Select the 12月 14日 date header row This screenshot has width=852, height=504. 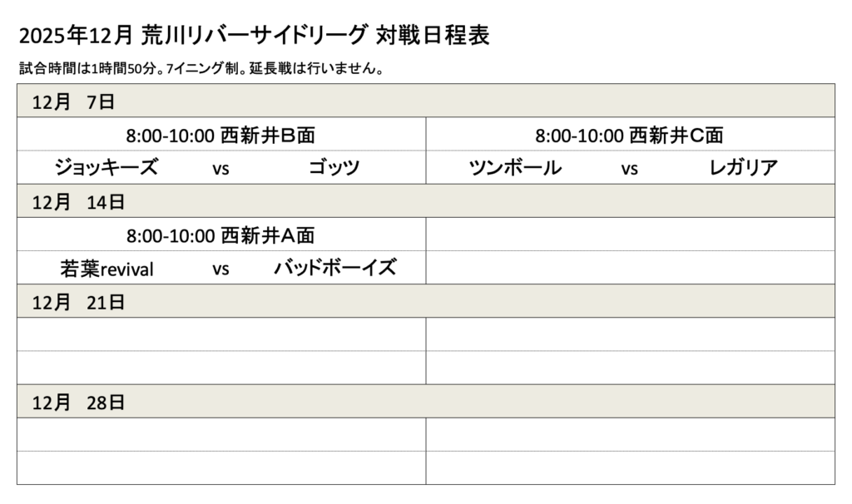click(x=425, y=201)
